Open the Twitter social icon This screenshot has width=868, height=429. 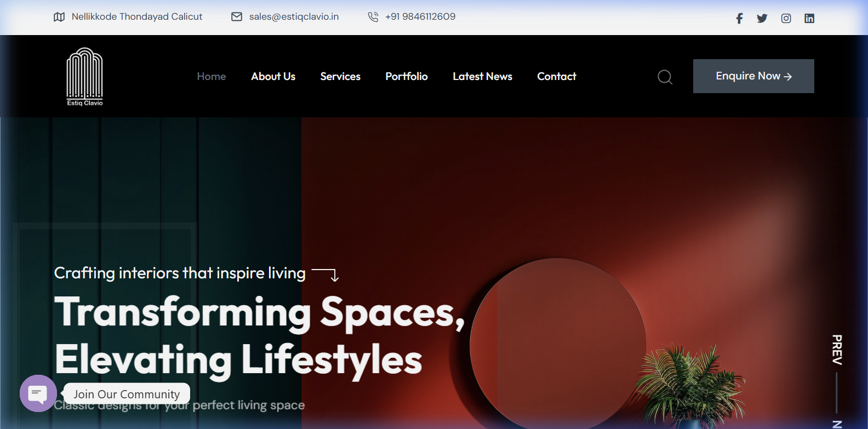point(762,19)
